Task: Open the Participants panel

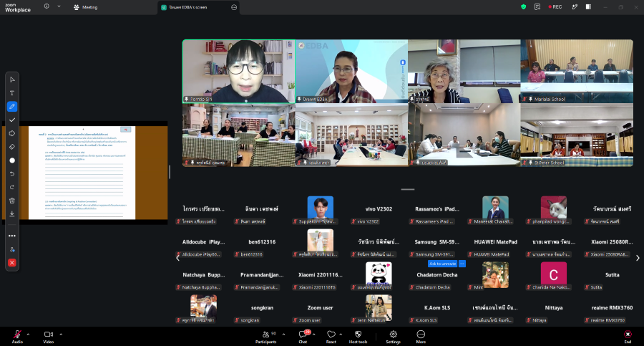Action: click(266, 337)
